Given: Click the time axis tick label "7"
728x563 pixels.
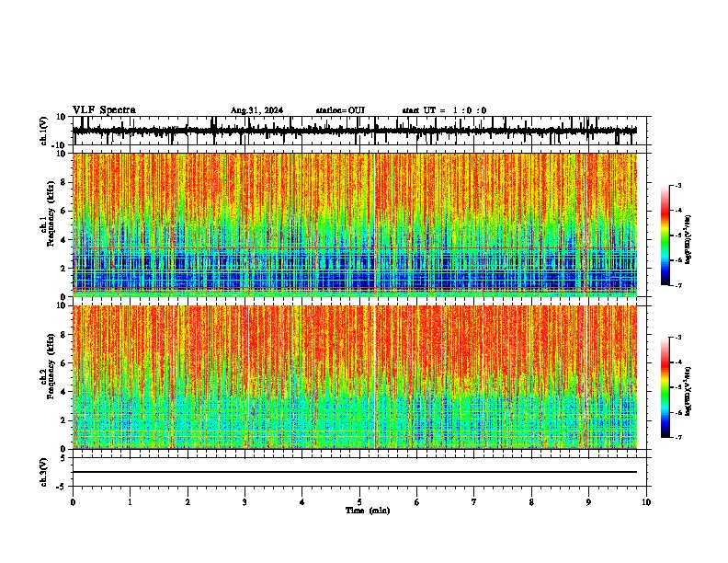Looking at the screenshot, I should [474, 502].
